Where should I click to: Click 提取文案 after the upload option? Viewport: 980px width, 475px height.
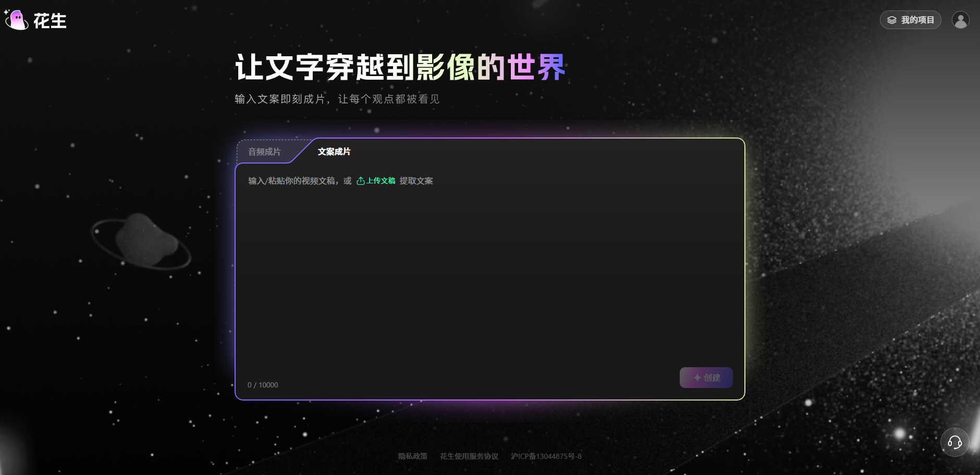coord(415,181)
